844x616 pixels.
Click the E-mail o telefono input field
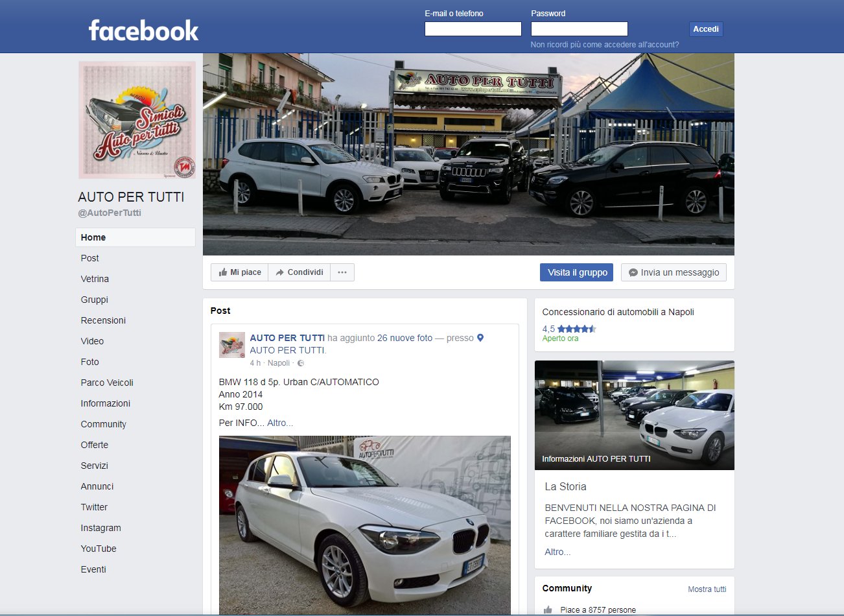(473, 29)
